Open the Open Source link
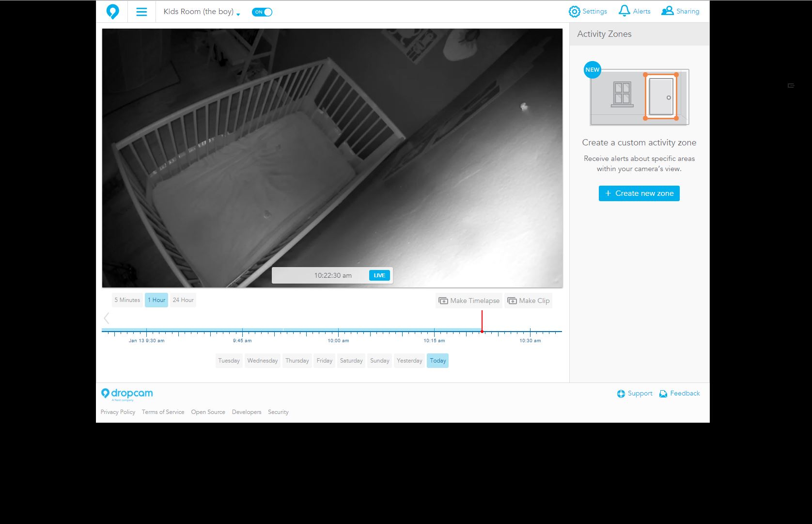The width and height of the screenshot is (812, 524). click(208, 412)
